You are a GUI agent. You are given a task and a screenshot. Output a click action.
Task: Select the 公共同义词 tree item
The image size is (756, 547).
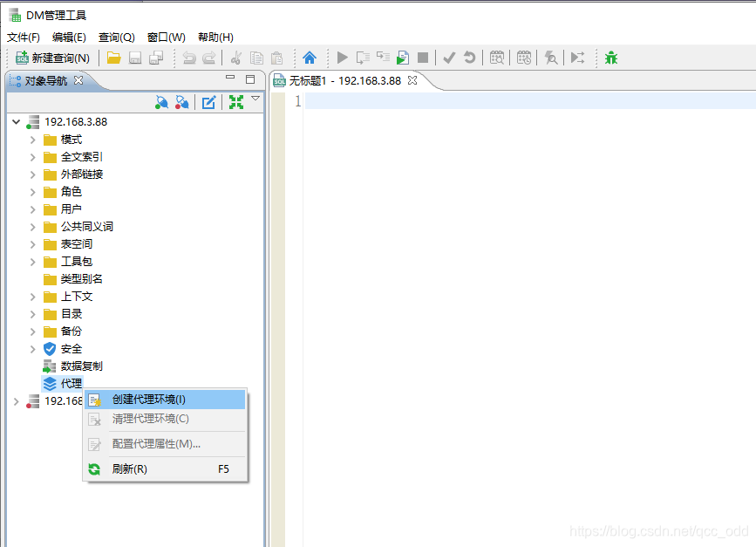[x=87, y=227]
